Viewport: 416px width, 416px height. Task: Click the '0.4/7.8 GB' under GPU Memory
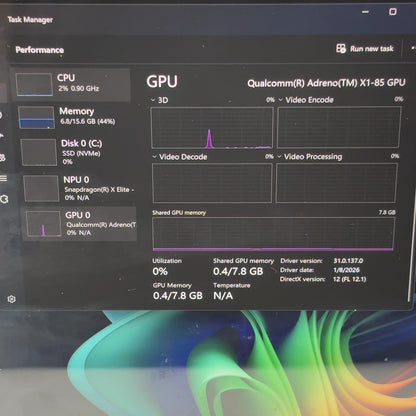point(178,296)
